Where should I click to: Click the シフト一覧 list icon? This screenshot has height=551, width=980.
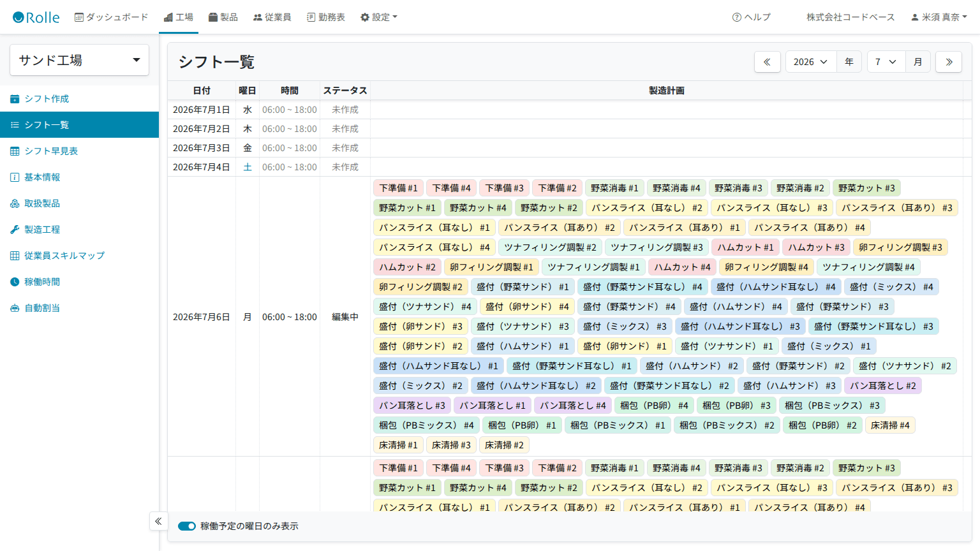pyautogui.click(x=15, y=125)
